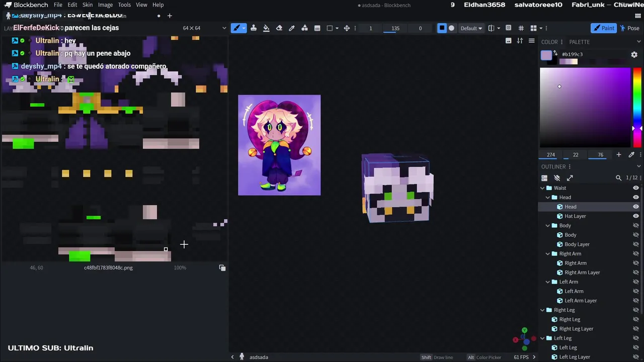Toggle visibility of Head cube
Screen dimensions: 644x362
tap(635, 207)
